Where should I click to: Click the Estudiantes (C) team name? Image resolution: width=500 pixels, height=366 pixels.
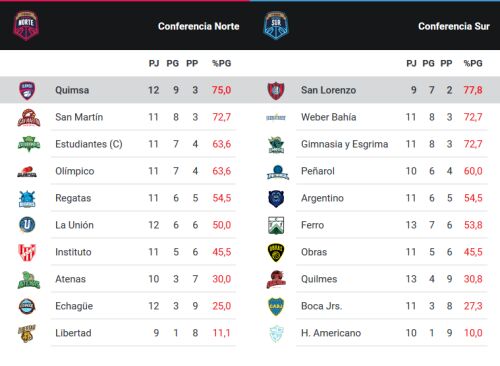pyautogui.click(x=89, y=144)
